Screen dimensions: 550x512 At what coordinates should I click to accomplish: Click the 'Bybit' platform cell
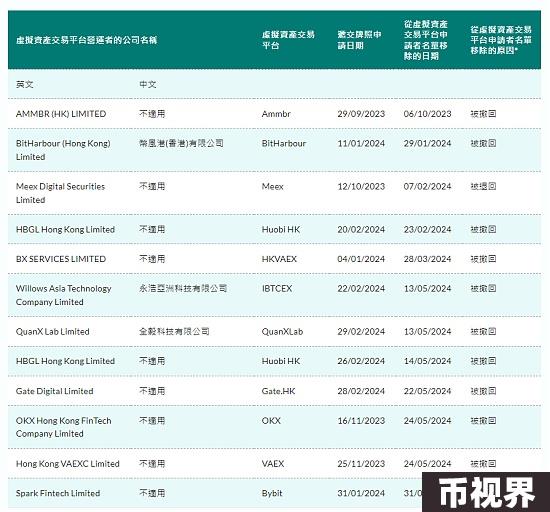coord(272,493)
